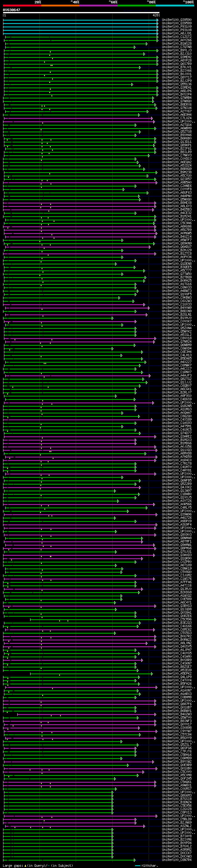197x868 pixels.
Task: Select the UniRef100_A0YZ66 label
Action: coord(177,40)
